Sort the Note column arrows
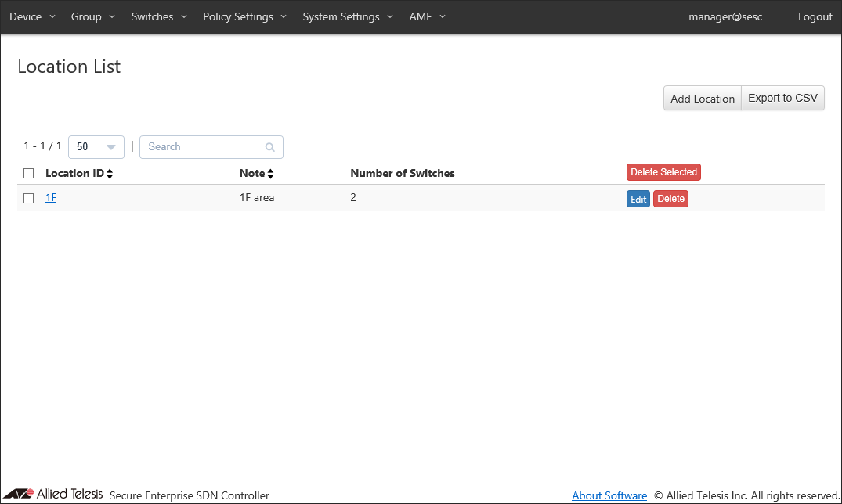 270,174
